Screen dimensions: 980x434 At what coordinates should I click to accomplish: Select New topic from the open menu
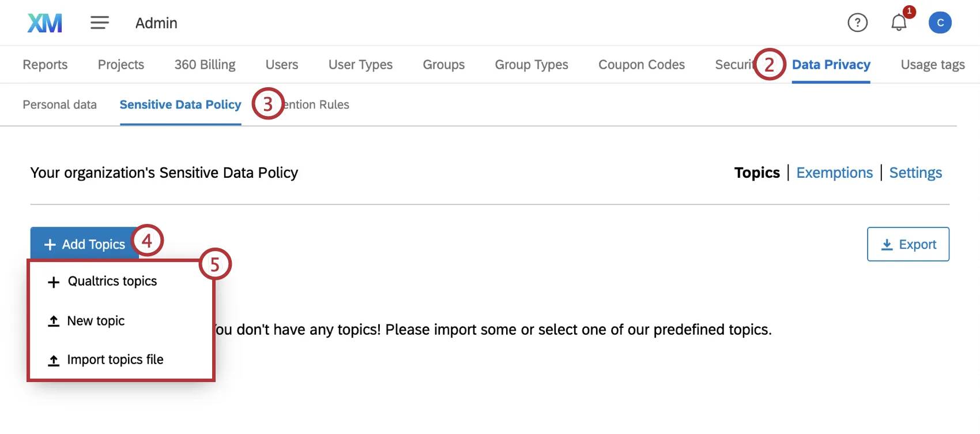pos(96,321)
